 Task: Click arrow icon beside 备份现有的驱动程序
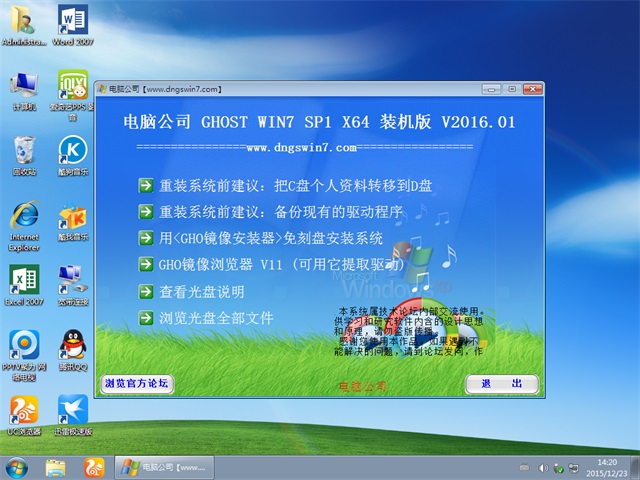tap(146, 212)
